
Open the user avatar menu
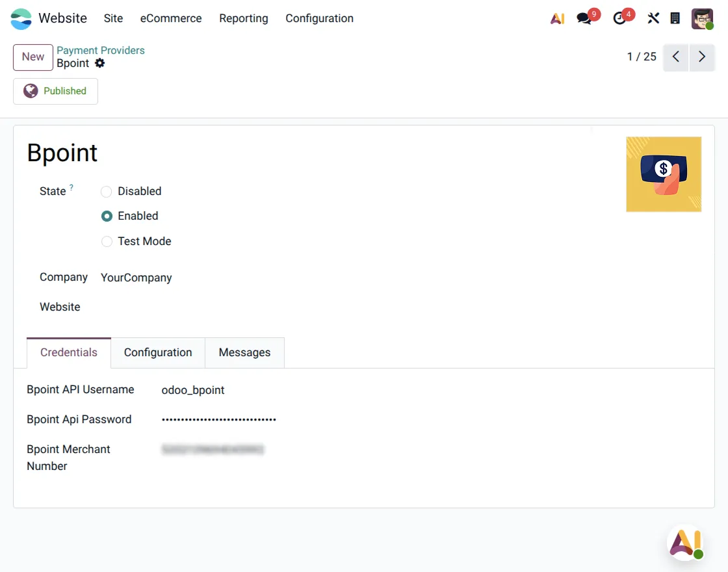pos(702,19)
